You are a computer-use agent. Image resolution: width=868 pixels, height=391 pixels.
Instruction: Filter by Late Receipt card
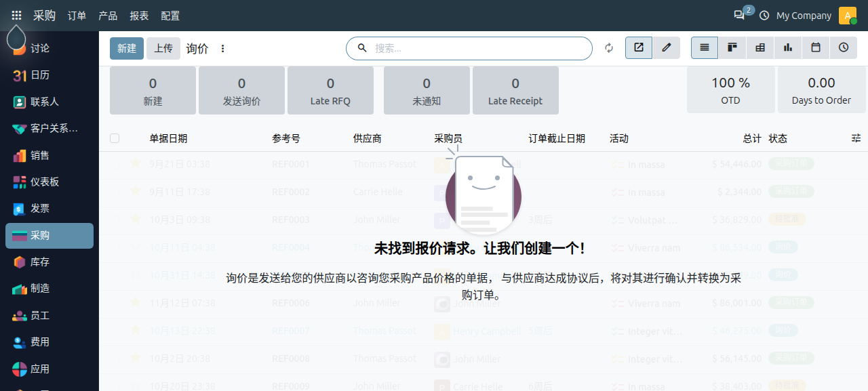pos(515,90)
